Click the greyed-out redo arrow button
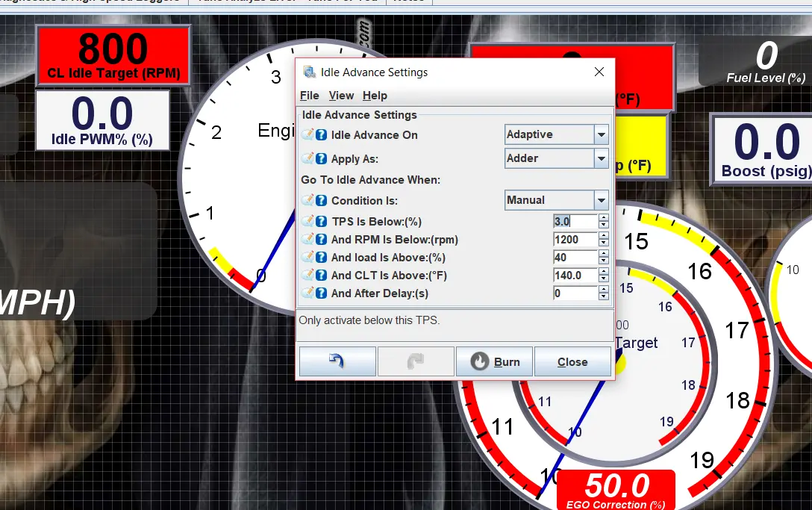The width and height of the screenshot is (812, 510). (416, 361)
